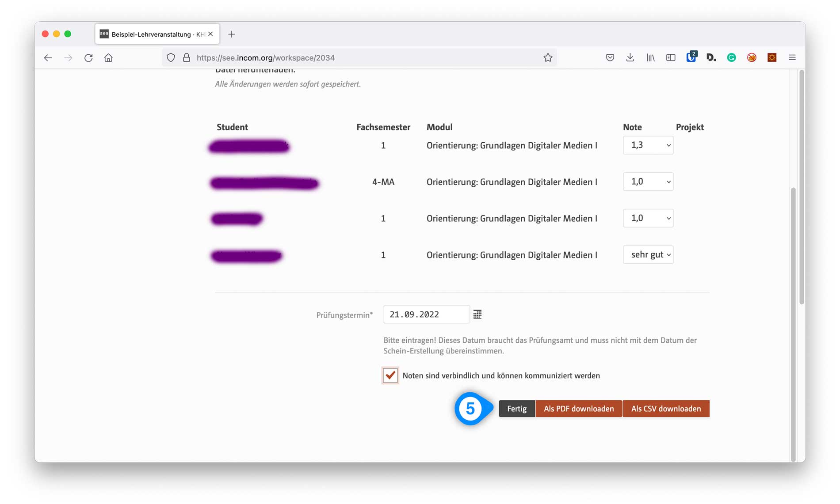Click the red blocked-circle extension icon
The image size is (840, 504).
(752, 57)
